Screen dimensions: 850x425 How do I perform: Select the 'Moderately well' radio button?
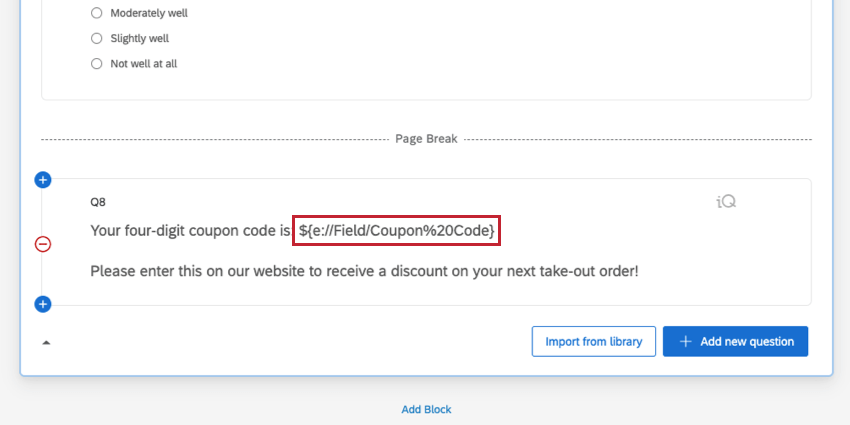tap(97, 13)
